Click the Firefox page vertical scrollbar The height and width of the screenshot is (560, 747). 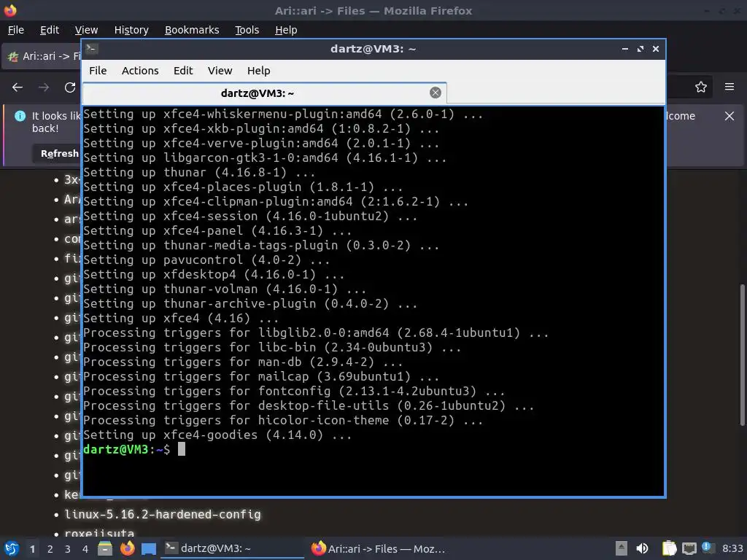(x=742, y=355)
